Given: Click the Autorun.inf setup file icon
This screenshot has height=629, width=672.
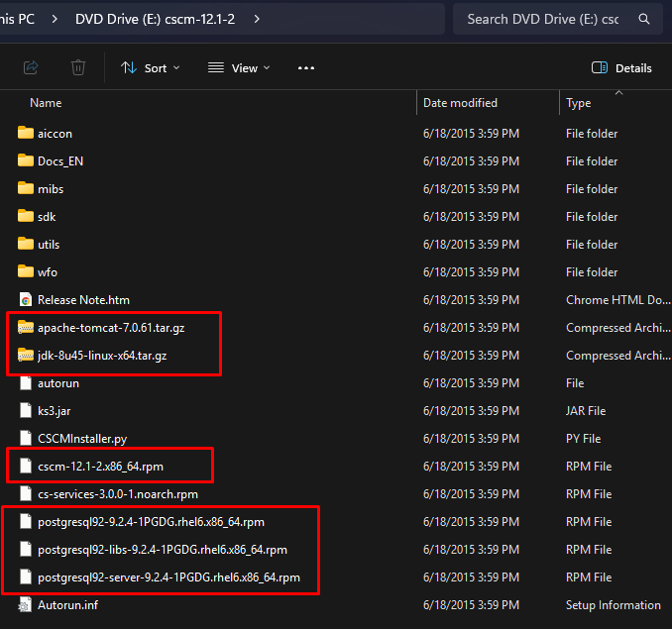Looking at the screenshot, I should pos(26,605).
